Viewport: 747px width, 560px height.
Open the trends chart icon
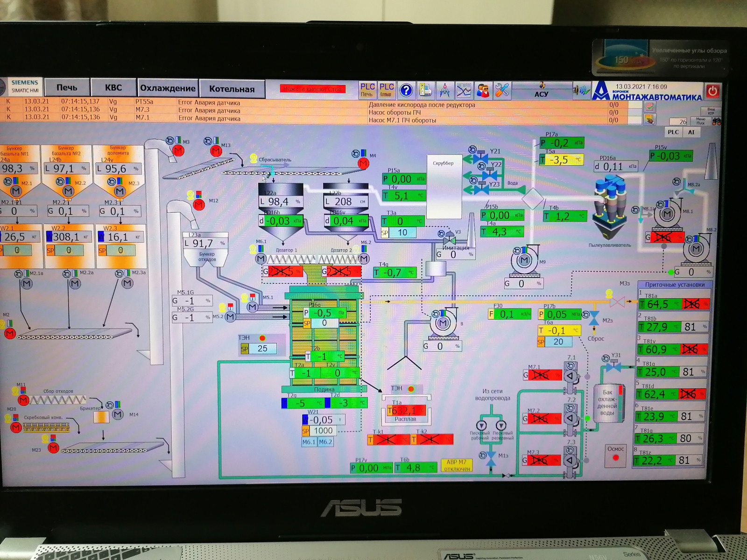point(464,90)
